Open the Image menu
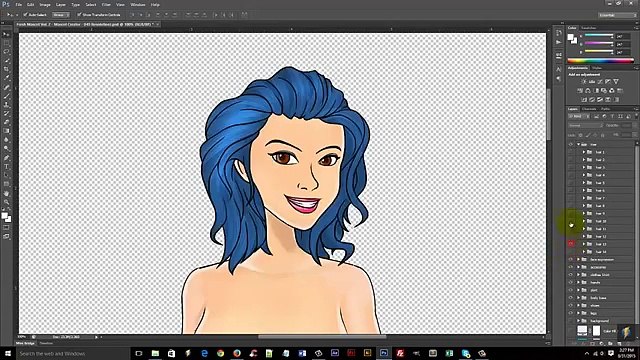The image size is (640, 360). [x=45, y=5]
